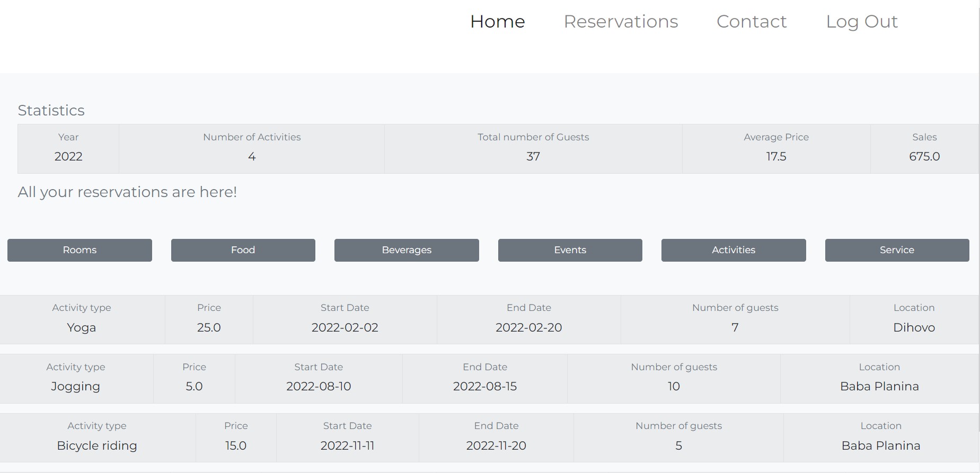Select start date 2022-08-10
The image size is (980, 473).
319,386
